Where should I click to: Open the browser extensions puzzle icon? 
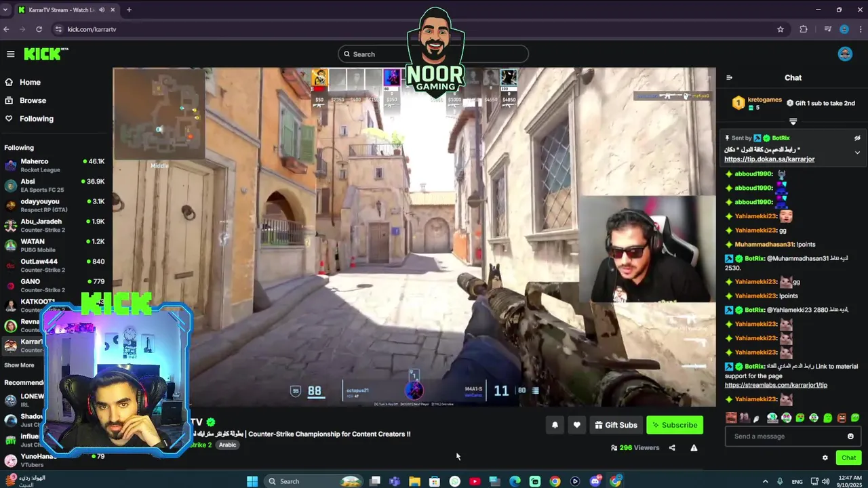coord(804,29)
